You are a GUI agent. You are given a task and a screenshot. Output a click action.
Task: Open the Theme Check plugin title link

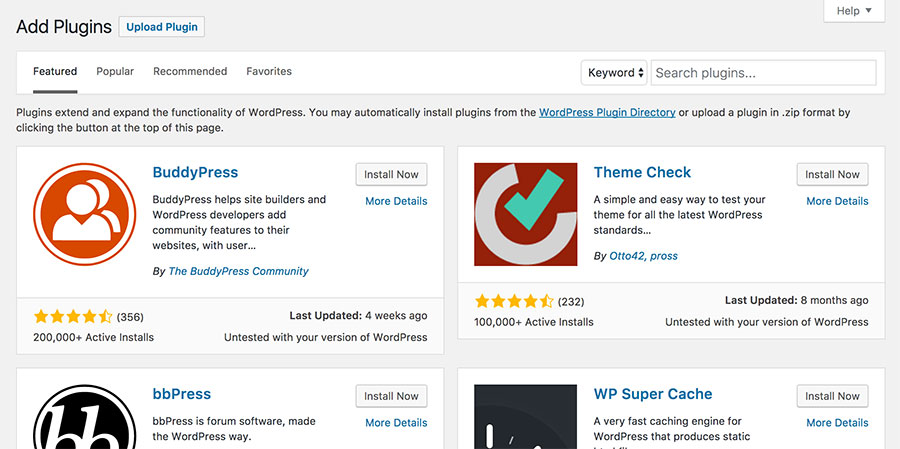pos(642,172)
